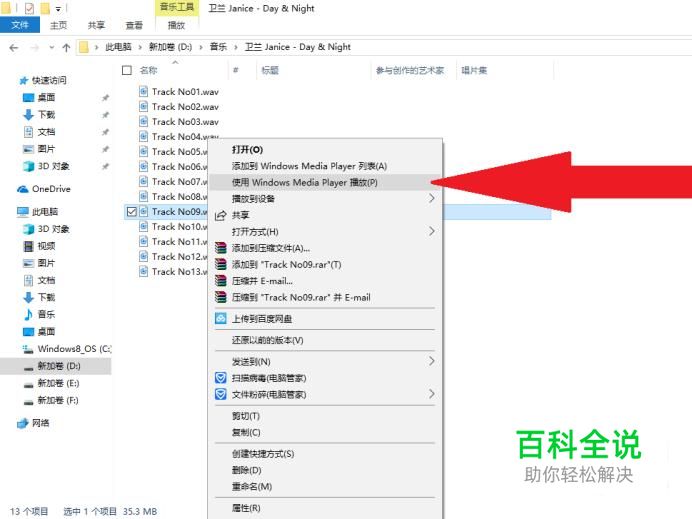
Task: Select 新加卷 (D:) drive in sidebar
Action: pos(59,366)
